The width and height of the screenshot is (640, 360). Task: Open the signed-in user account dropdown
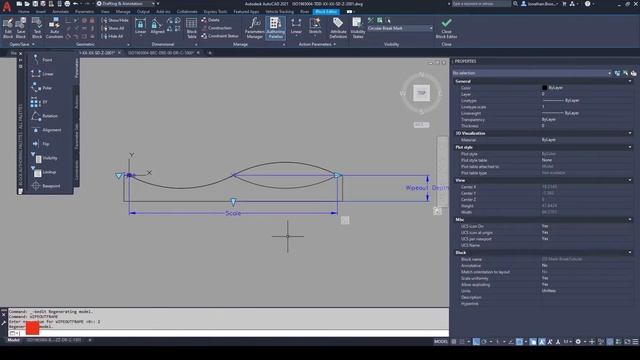(541, 4)
